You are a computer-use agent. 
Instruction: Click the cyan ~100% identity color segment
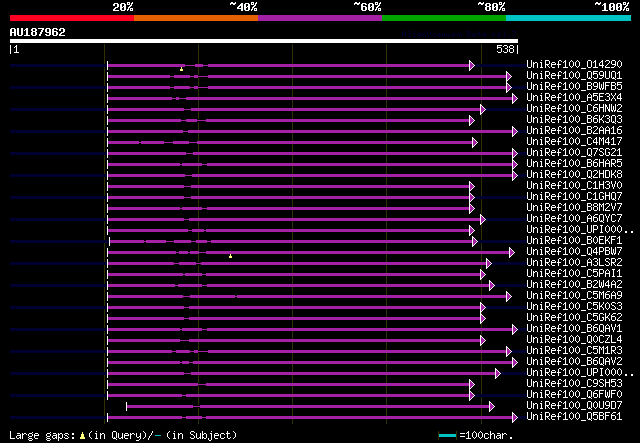click(x=569, y=18)
